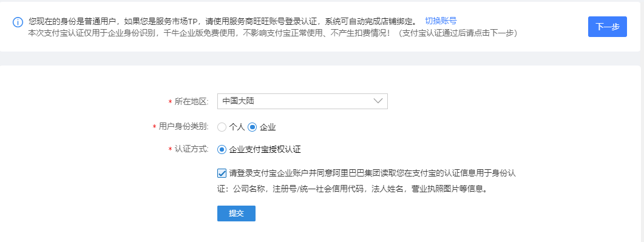Click the 请登录支付宝企业账户 agreement text

(x=372, y=173)
